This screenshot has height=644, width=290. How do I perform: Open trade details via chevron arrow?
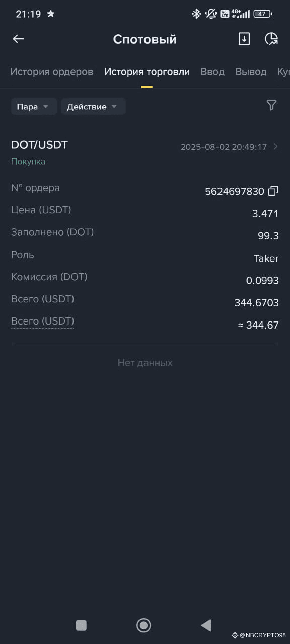pos(275,147)
